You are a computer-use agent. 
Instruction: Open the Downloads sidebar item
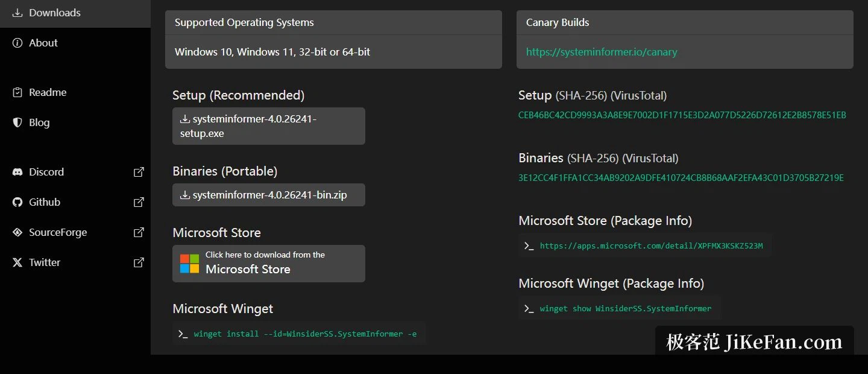75,13
